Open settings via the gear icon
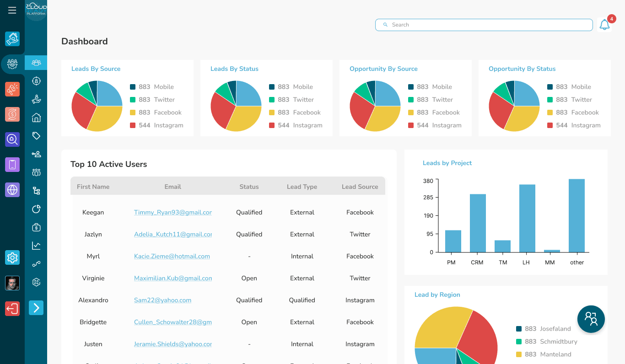This screenshot has height=364, width=625. tap(12, 257)
